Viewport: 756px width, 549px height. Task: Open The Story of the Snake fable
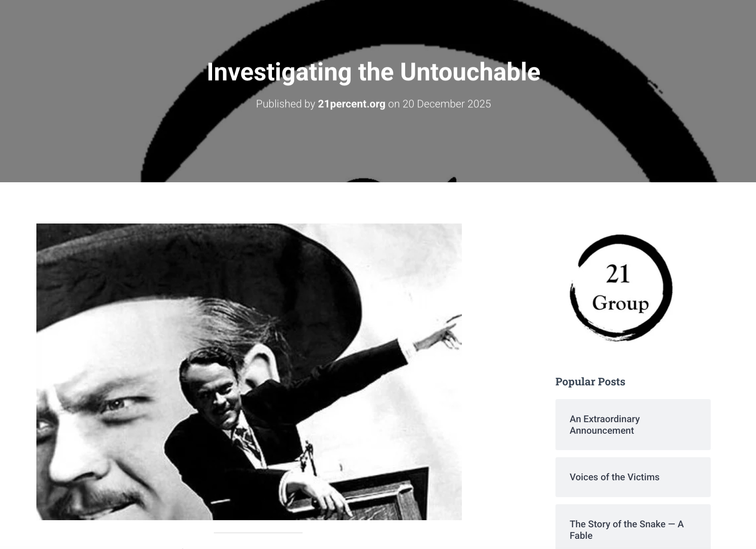[633, 527]
